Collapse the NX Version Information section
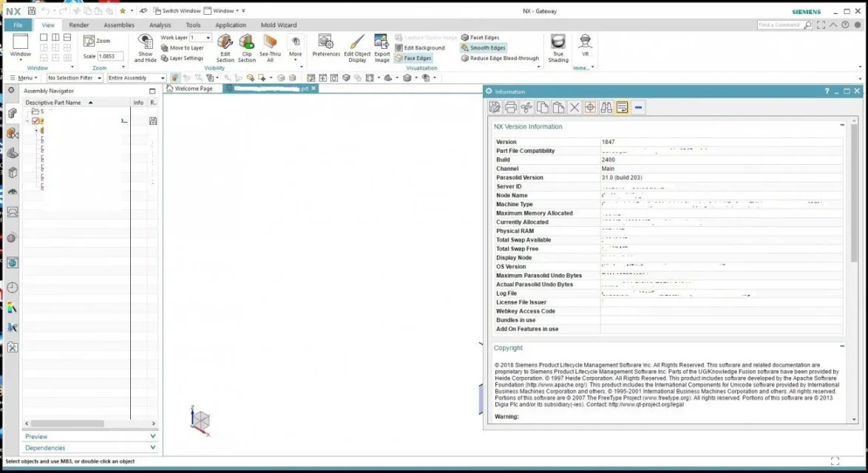The height and width of the screenshot is (473, 868). 842,125
